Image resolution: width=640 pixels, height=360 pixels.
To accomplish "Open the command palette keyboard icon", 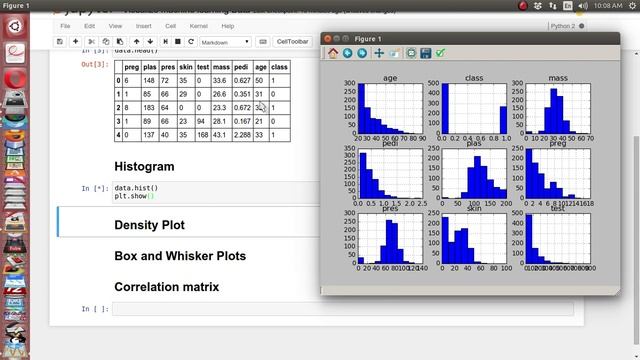I will click(x=263, y=42).
